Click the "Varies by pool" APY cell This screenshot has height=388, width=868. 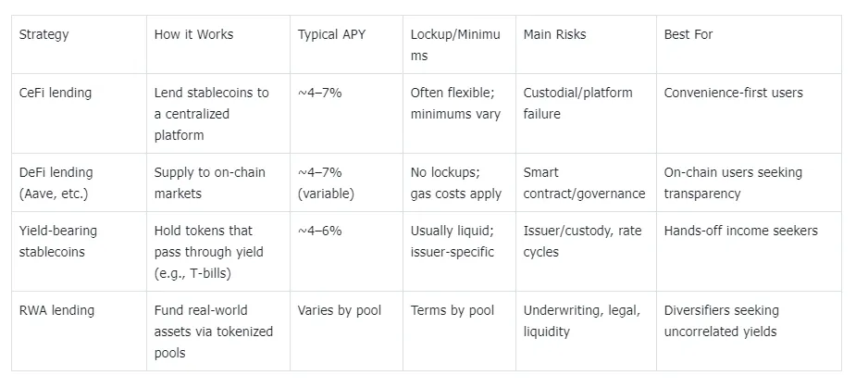pos(340,310)
